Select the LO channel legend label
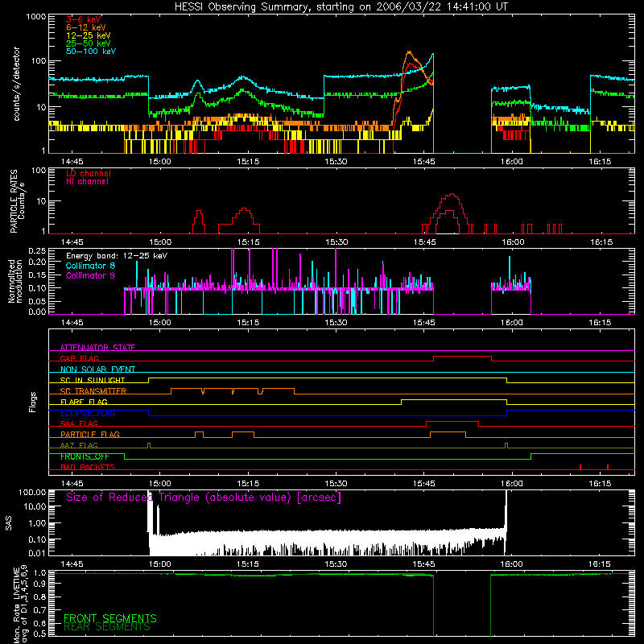Viewport: 644px width, 644px height. click(x=89, y=173)
